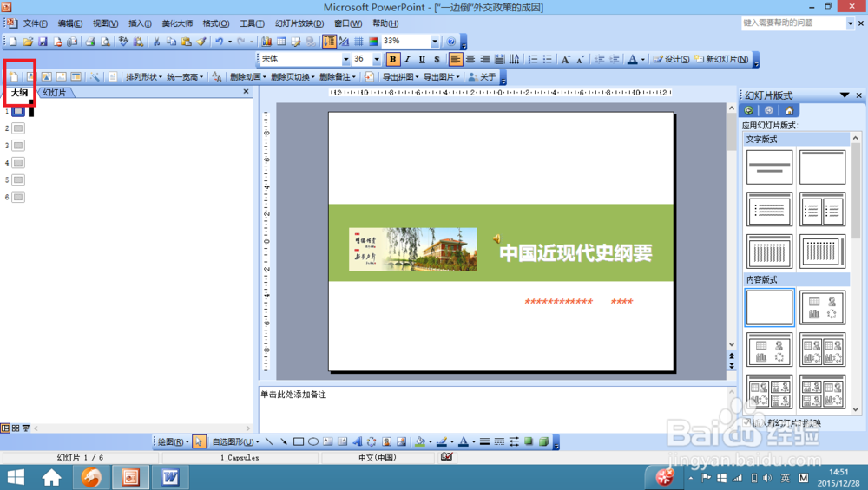Insert a table using table icon

281,42
